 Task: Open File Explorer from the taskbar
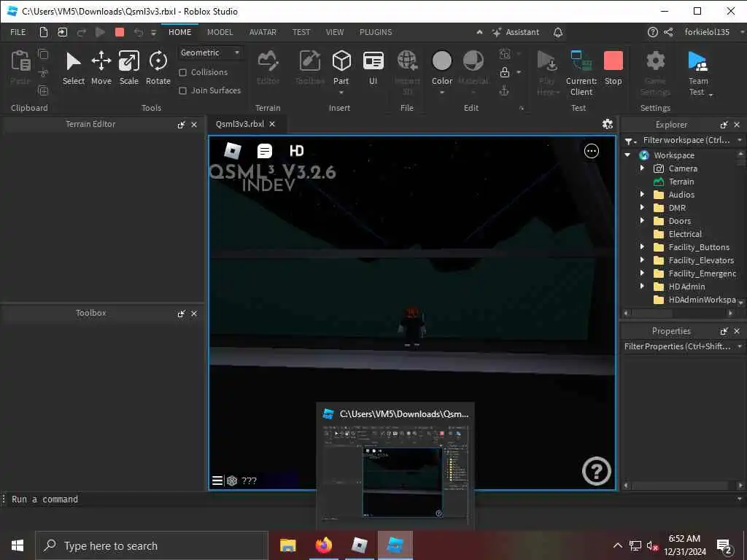(x=287, y=545)
